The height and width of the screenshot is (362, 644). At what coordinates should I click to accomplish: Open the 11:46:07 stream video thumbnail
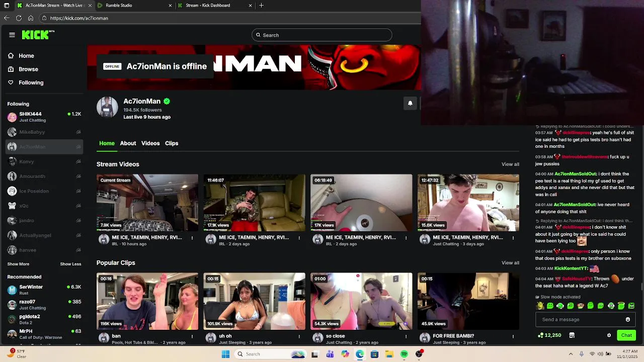254,203
